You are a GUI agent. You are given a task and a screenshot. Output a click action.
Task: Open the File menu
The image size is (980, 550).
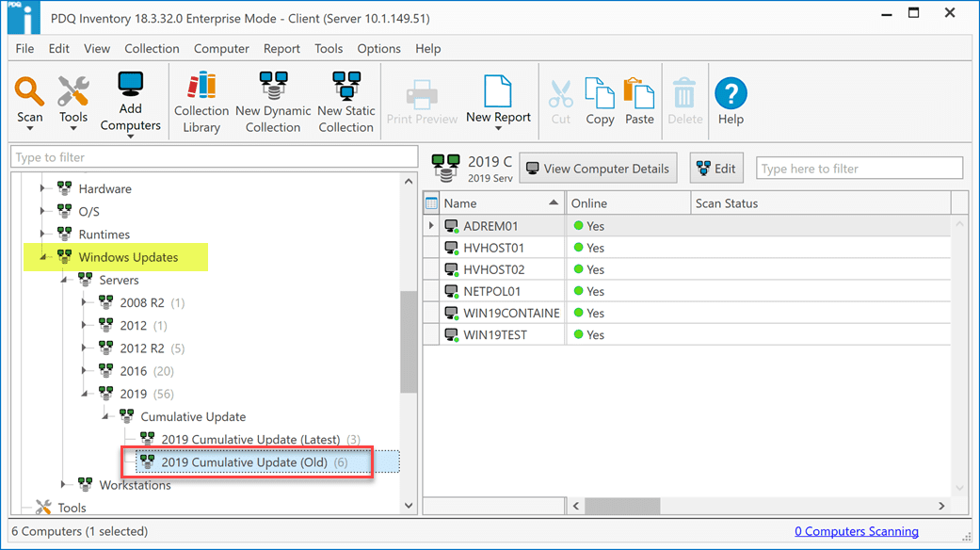[x=25, y=49]
